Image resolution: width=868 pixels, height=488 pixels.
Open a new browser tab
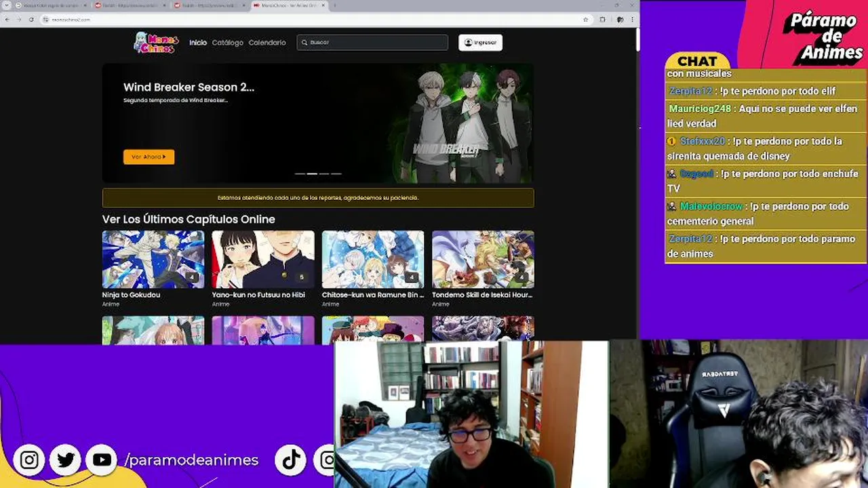(334, 5)
